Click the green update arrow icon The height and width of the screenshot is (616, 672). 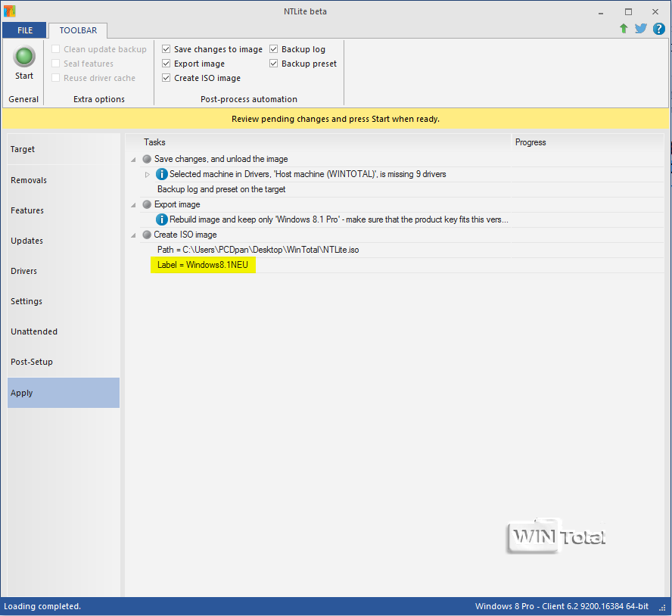[x=624, y=29]
